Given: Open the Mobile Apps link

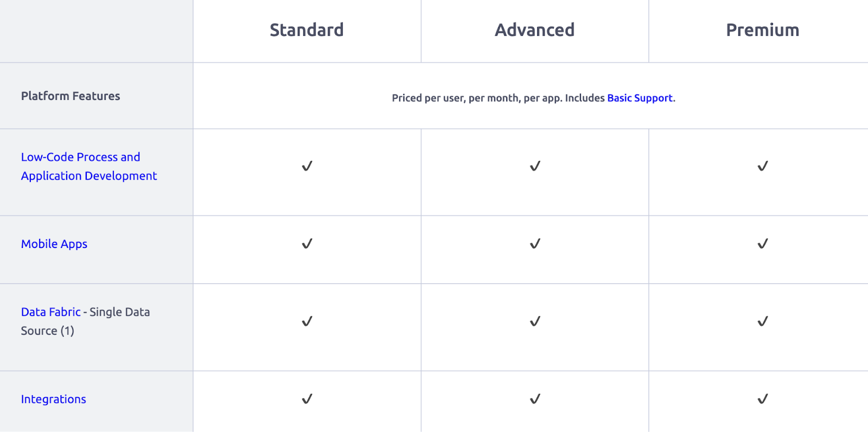Looking at the screenshot, I should click(x=54, y=244).
